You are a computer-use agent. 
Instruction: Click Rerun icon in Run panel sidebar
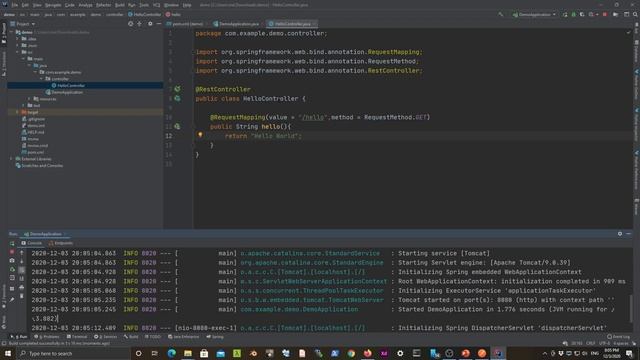pos(12,243)
